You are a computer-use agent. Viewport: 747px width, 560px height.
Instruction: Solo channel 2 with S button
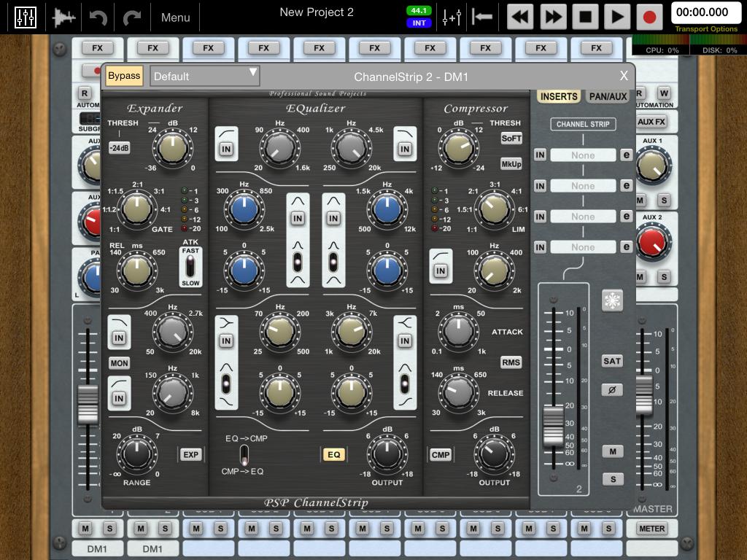coord(613,479)
